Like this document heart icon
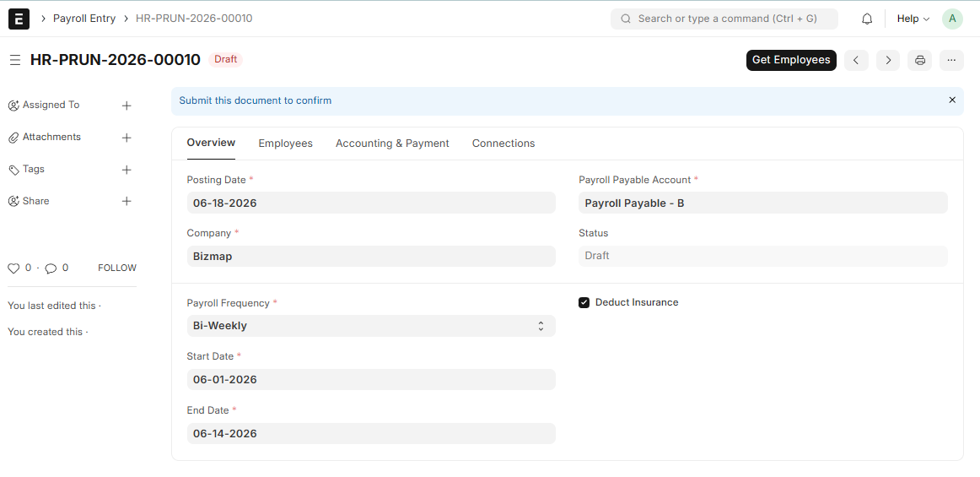Viewport: 980px width, 477px height. pyautogui.click(x=13, y=268)
